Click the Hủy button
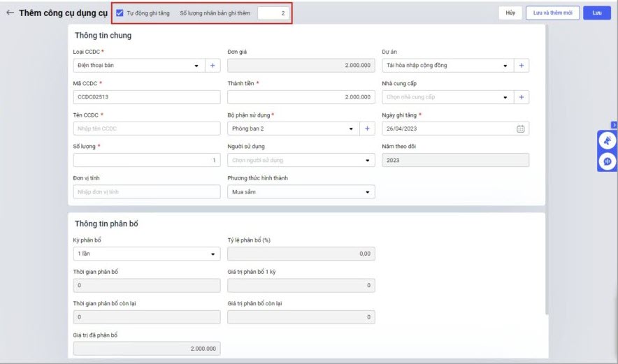This screenshot has height=364, width=618. click(510, 13)
